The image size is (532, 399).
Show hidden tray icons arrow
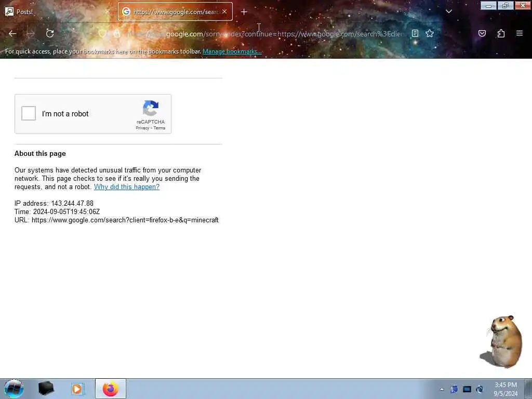pyautogui.click(x=442, y=390)
